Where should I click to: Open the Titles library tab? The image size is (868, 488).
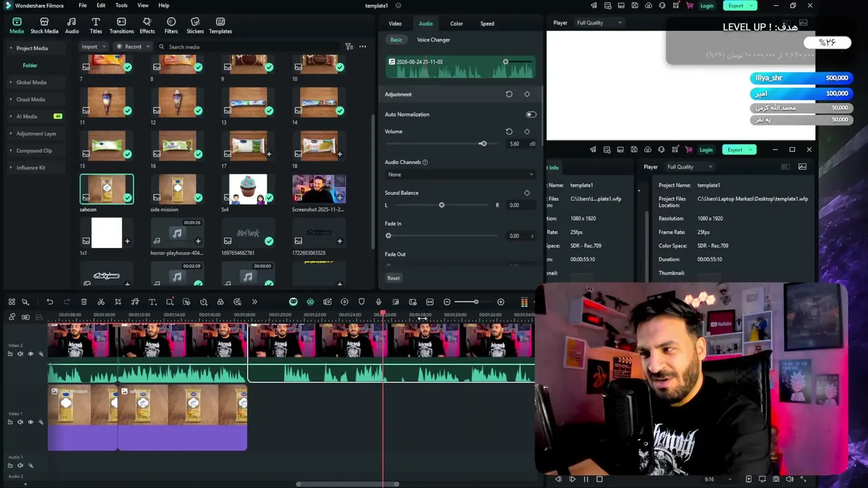click(x=96, y=26)
